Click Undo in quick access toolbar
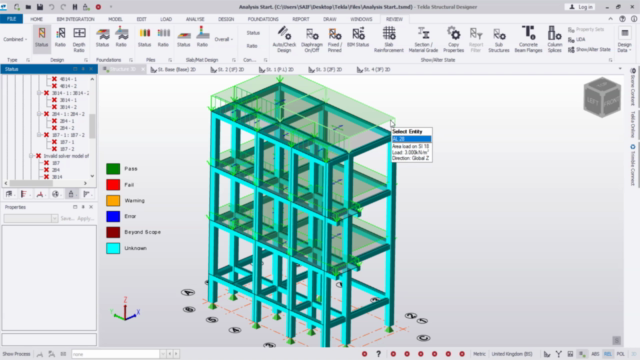Screen dimensions: 640x360 tap(51, 7)
